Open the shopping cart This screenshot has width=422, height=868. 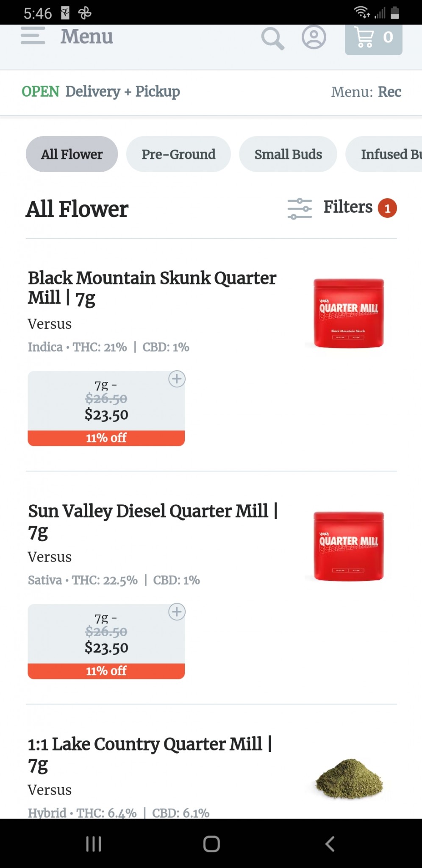coord(373,38)
